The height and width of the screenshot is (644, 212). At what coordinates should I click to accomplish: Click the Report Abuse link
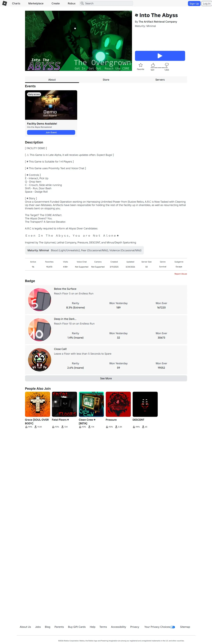(181, 274)
